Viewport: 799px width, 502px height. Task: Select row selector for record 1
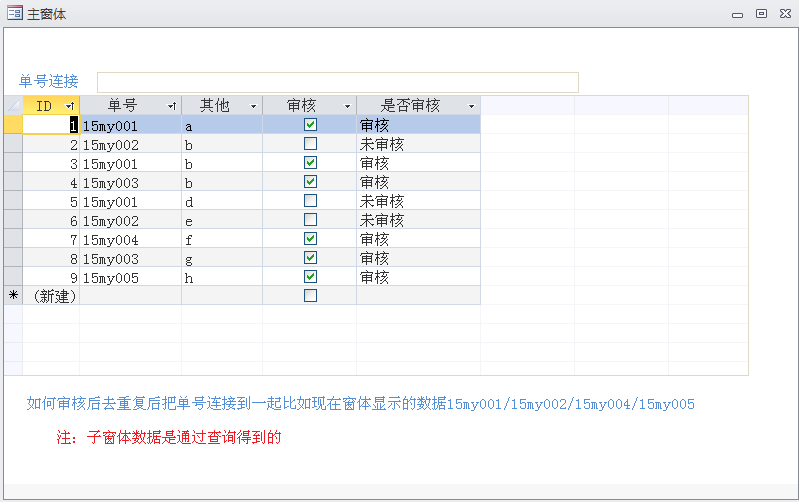[13, 125]
